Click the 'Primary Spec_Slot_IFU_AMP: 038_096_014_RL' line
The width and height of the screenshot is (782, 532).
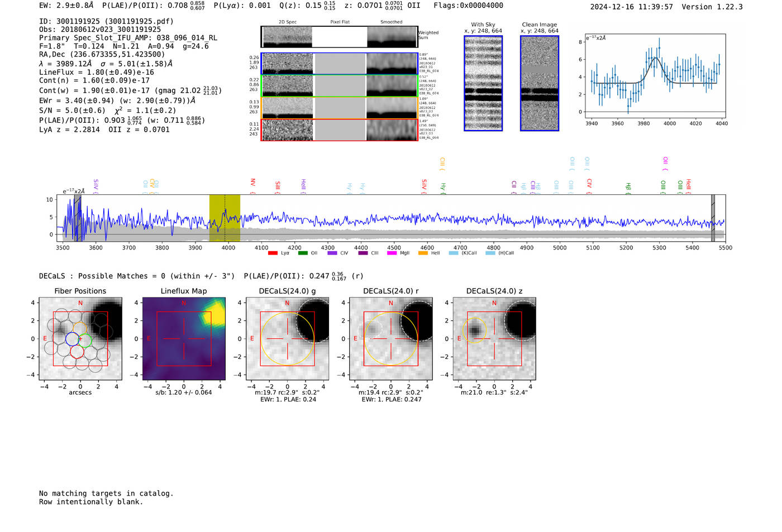pos(128,38)
